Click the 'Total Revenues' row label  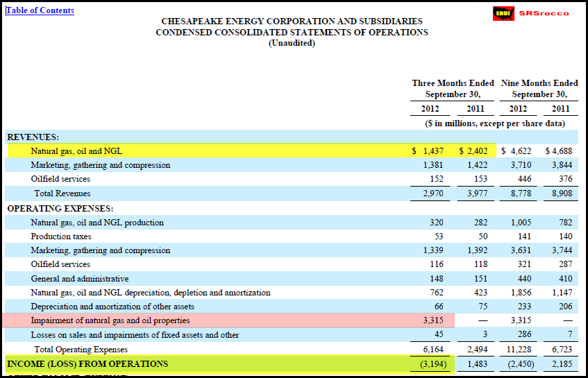(62, 194)
